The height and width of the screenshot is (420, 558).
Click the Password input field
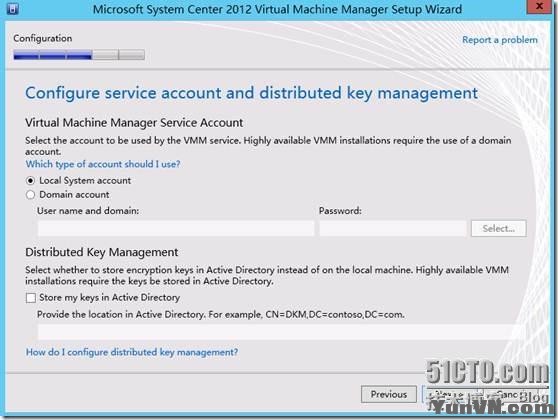[393, 228]
